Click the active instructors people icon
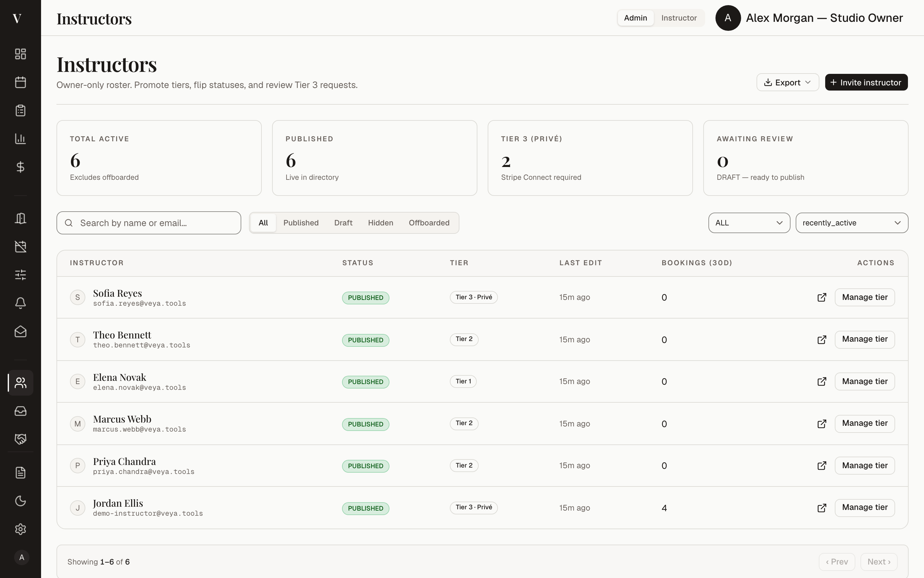 pos(20,383)
